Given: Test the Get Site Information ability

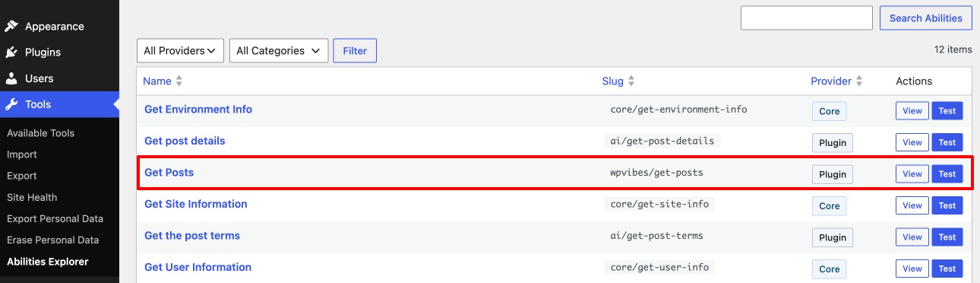Looking at the screenshot, I should coord(947,205).
